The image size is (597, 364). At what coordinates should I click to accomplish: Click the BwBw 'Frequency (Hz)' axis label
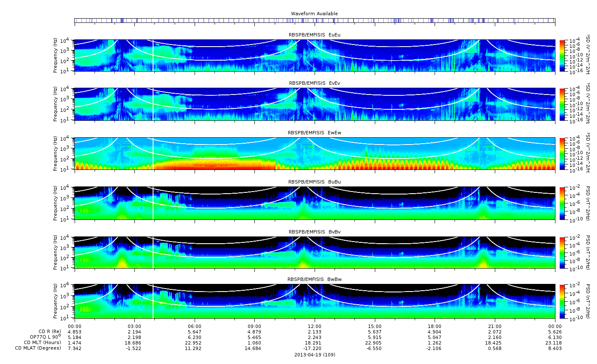[x=56, y=301]
